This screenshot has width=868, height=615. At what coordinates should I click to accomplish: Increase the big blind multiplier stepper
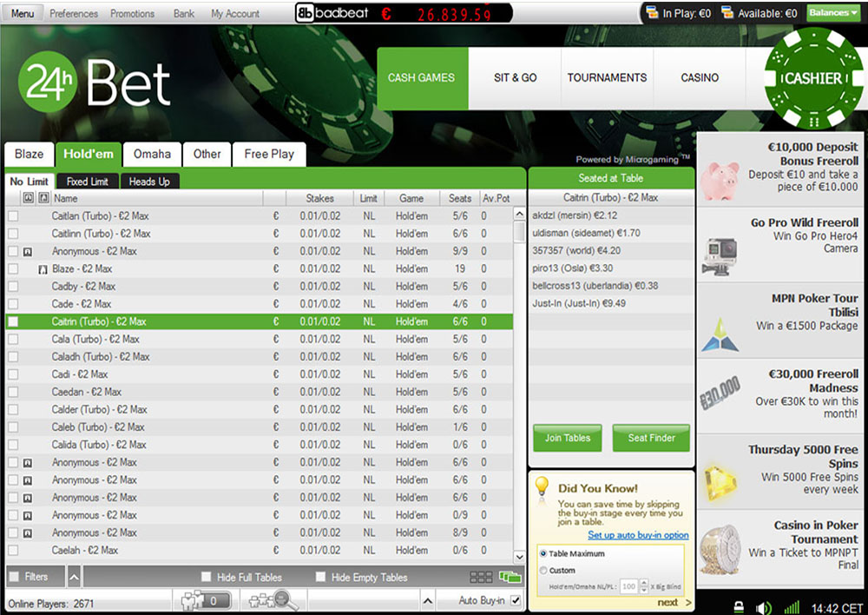click(643, 583)
